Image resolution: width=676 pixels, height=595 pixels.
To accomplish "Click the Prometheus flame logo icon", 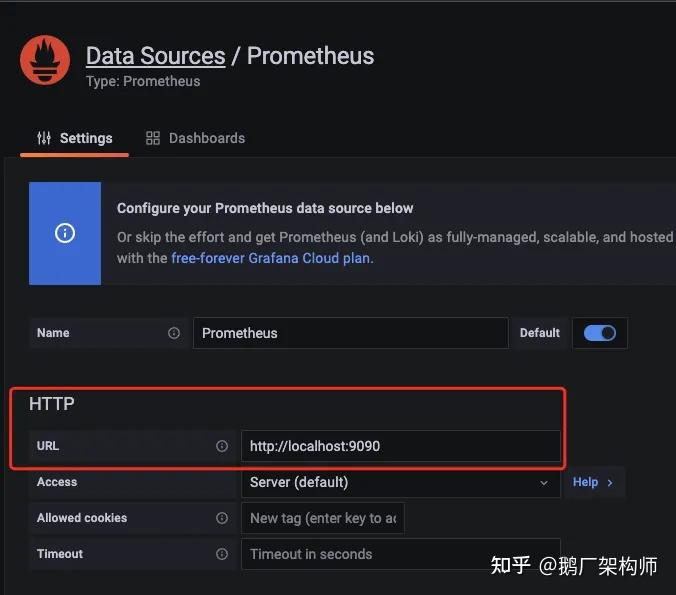I will click(x=45, y=60).
